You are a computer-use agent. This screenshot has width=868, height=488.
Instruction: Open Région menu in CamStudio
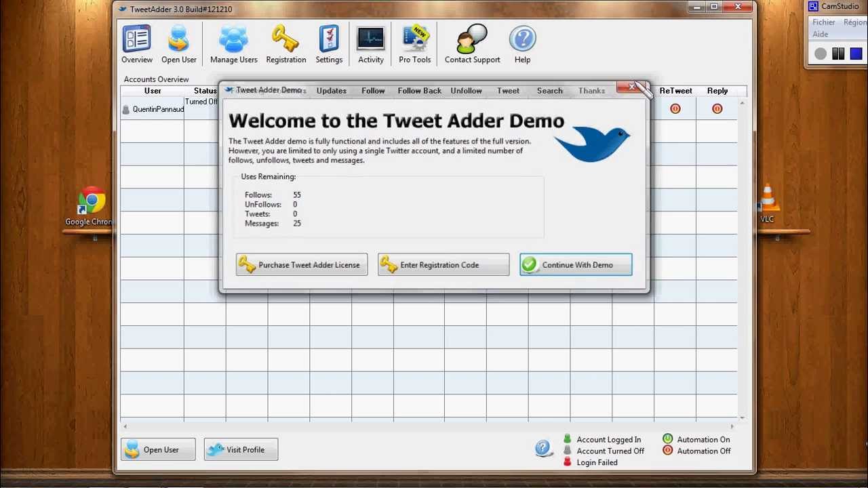click(855, 22)
